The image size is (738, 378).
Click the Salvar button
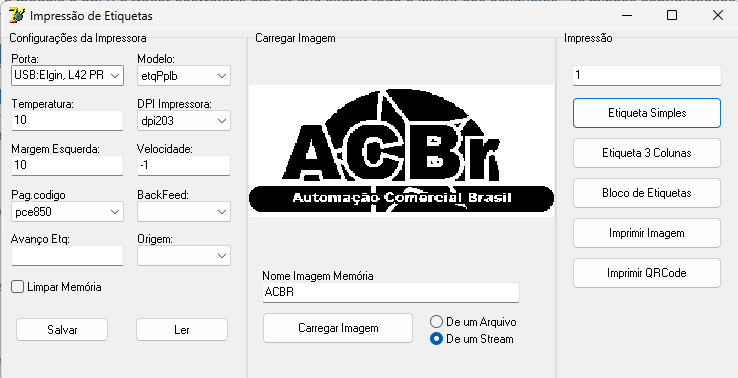(x=62, y=330)
